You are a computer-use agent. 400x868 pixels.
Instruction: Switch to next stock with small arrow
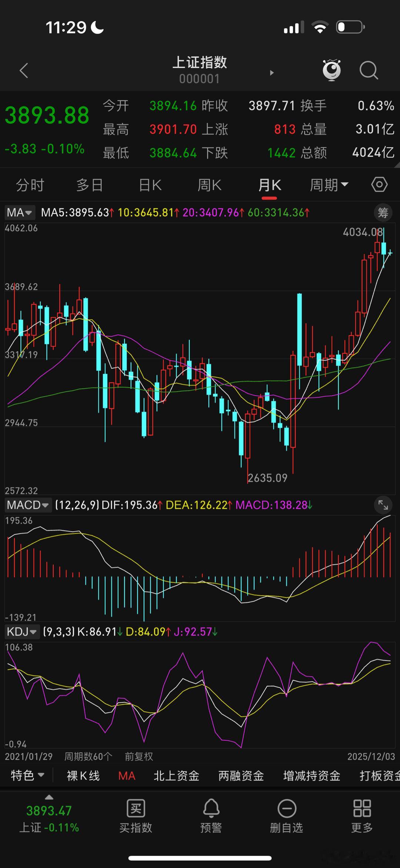click(x=272, y=73)
